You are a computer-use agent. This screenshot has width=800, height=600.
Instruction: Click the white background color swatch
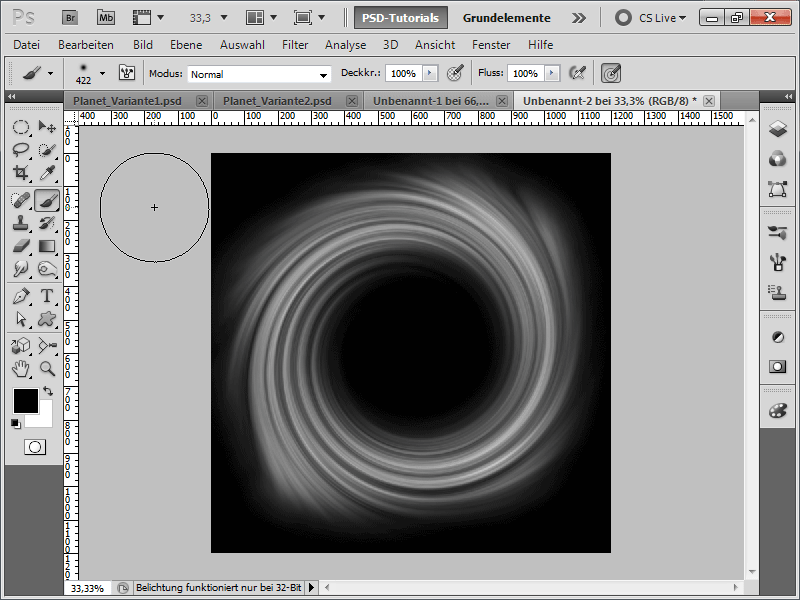point(43,418)
